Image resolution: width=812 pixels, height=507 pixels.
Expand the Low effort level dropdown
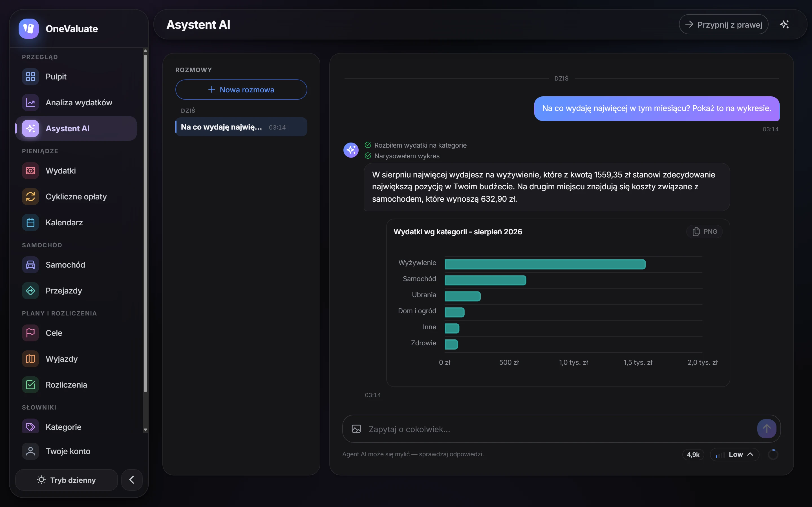pyautogui.click(x=734, y=455)
